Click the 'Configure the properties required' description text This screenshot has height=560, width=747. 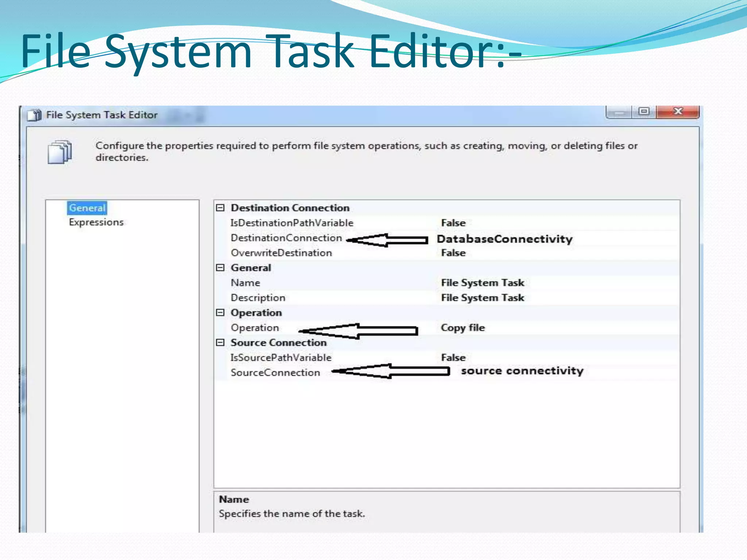367,151
